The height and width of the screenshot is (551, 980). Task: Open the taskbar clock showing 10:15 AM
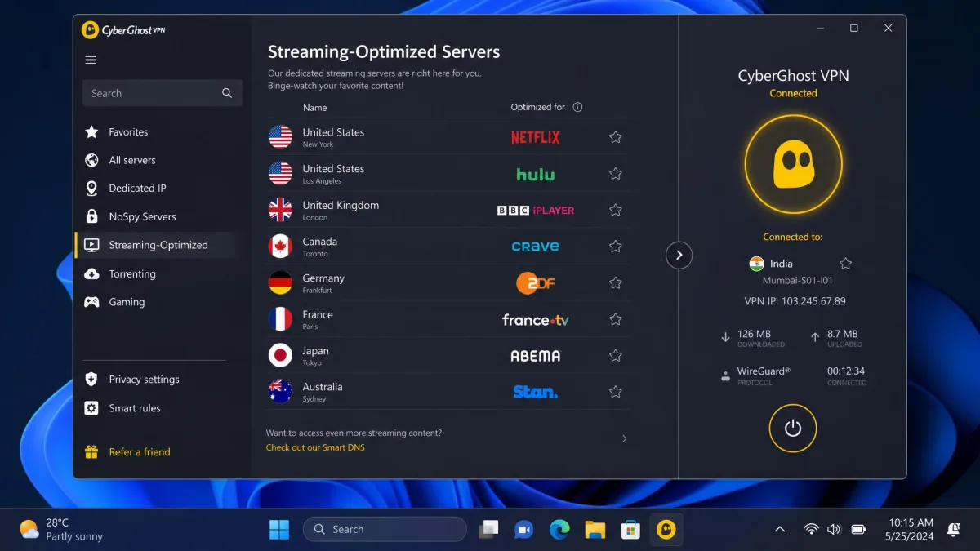click(909, 530)
